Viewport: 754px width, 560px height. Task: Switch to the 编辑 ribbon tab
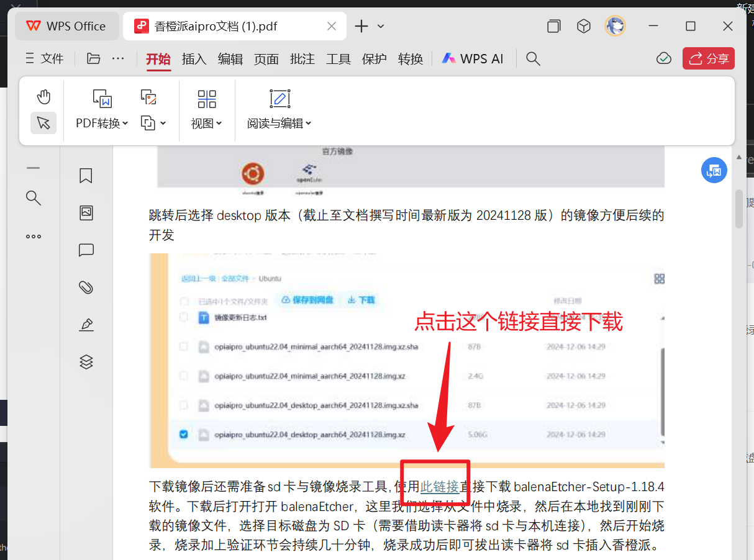point(230,59)
